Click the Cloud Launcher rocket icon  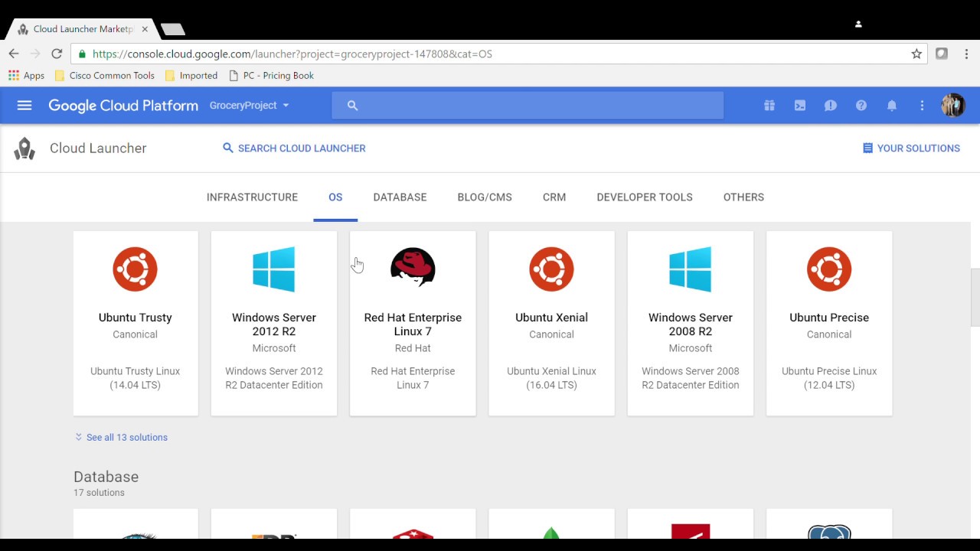[x=24, y=148]
